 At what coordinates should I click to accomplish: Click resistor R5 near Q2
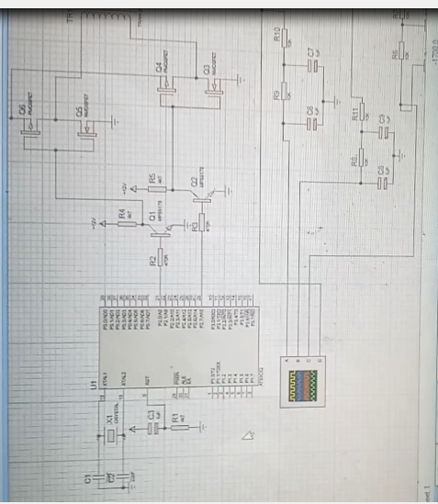157,189
